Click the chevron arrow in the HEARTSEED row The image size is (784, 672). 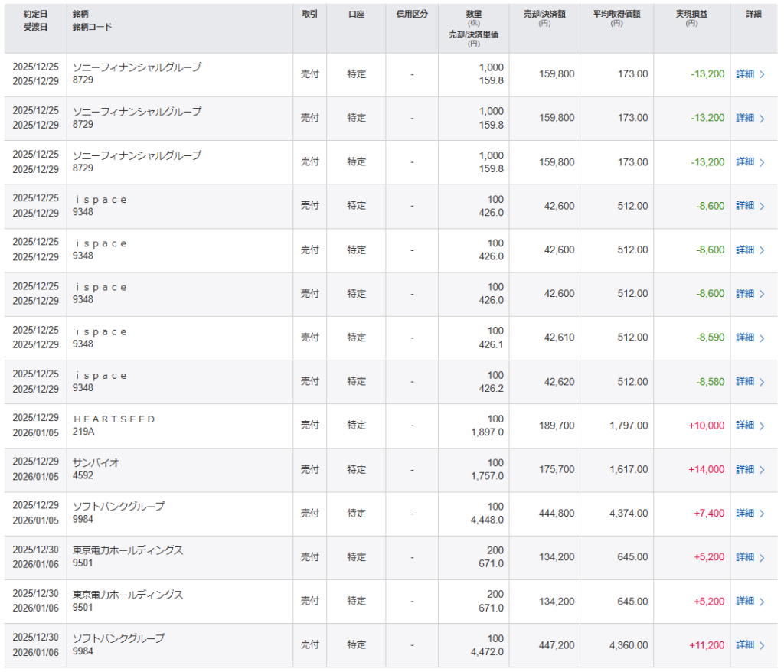(761, 426)
